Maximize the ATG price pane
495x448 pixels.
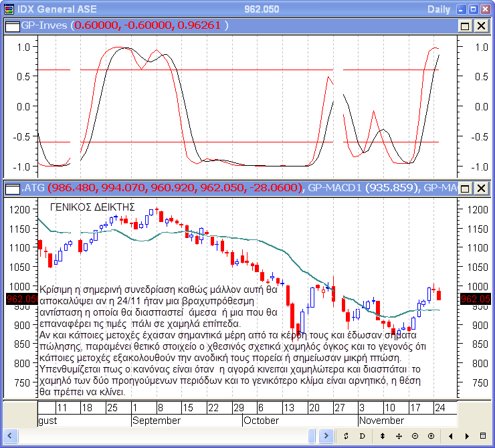pyautogui.click(x=466, y=188)
